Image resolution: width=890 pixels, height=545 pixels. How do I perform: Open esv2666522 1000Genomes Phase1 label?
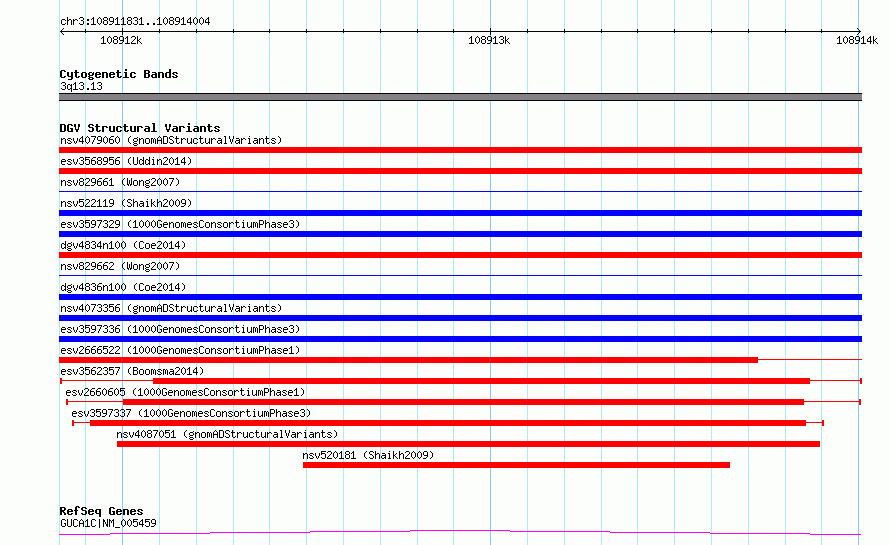(x=180, y=350)
